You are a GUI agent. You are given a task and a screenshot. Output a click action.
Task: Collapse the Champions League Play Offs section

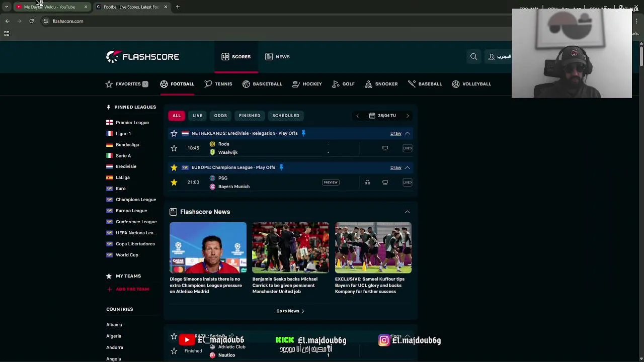click(x=408, y=167)
